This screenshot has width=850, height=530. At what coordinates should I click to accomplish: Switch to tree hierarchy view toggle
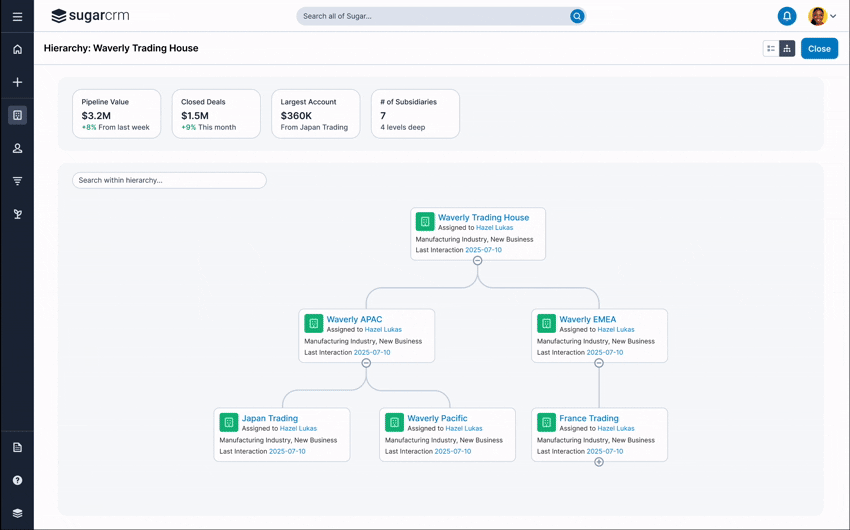pos(787,49)
